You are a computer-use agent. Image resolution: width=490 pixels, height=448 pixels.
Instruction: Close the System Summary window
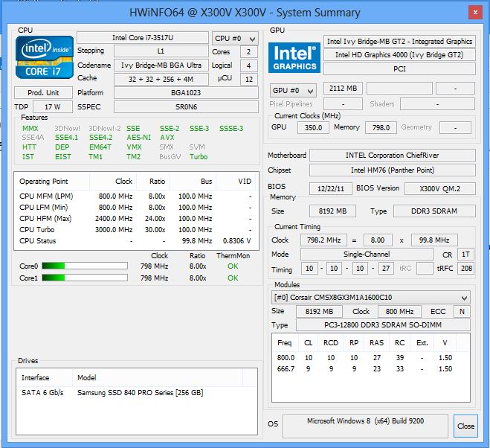475,13
